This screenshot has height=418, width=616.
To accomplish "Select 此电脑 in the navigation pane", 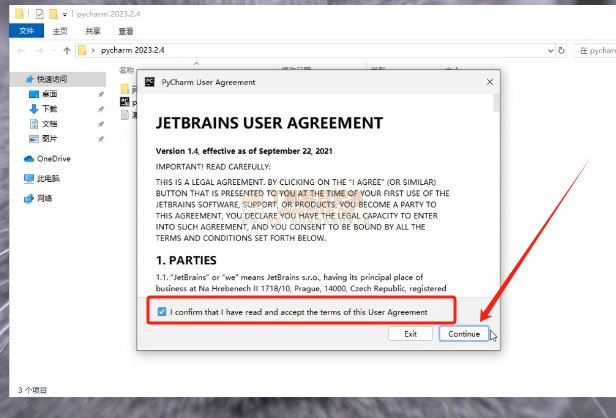I will point(42,178).
